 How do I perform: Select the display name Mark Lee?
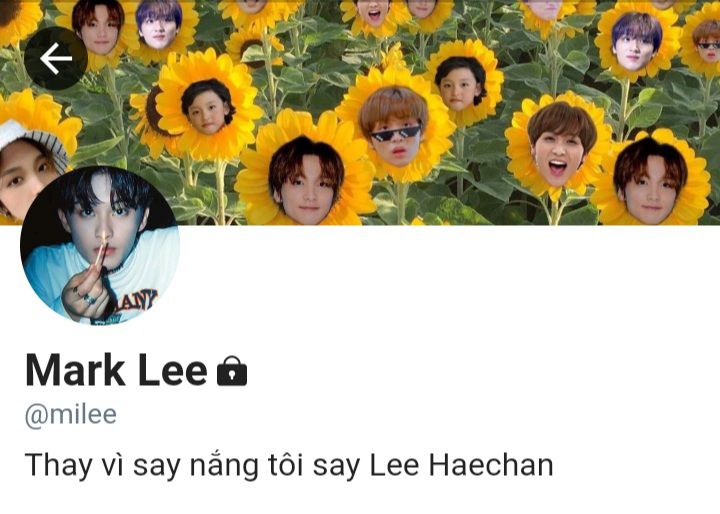(117, 370)
